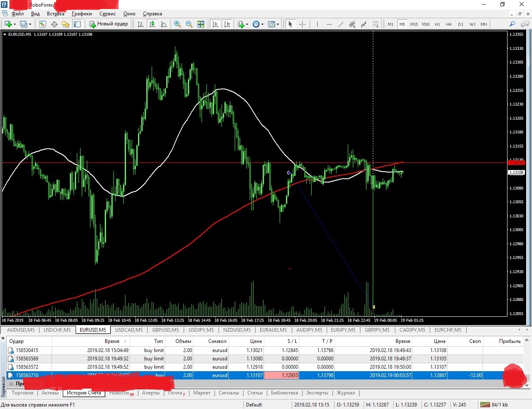
Task: Expand EURUSD,M5 chart title triangle
Action: click(x=5, y=34)
